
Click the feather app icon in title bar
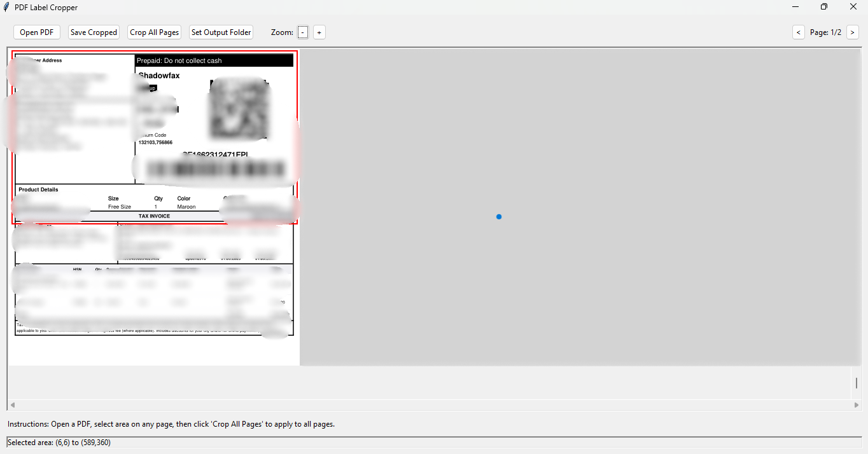[x=7, y=7]
